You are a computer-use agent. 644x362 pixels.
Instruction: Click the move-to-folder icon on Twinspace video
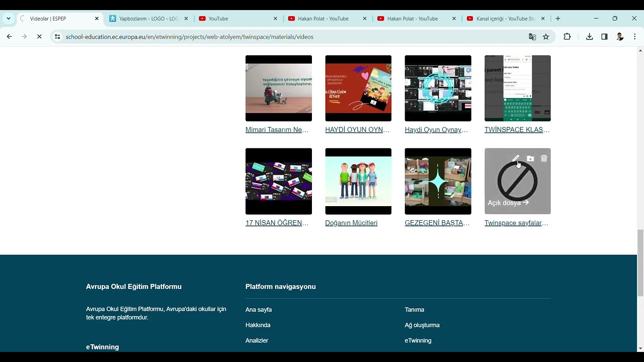530,158
